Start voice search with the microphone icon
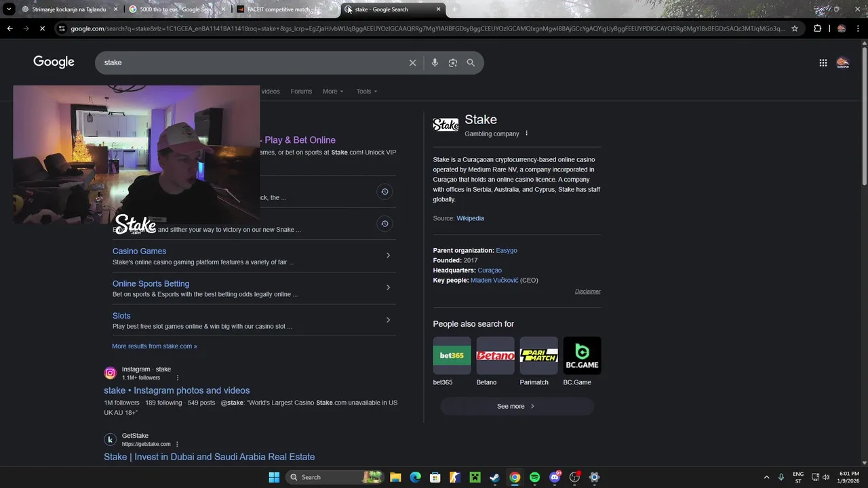868x488 pixels. (435, 62)
